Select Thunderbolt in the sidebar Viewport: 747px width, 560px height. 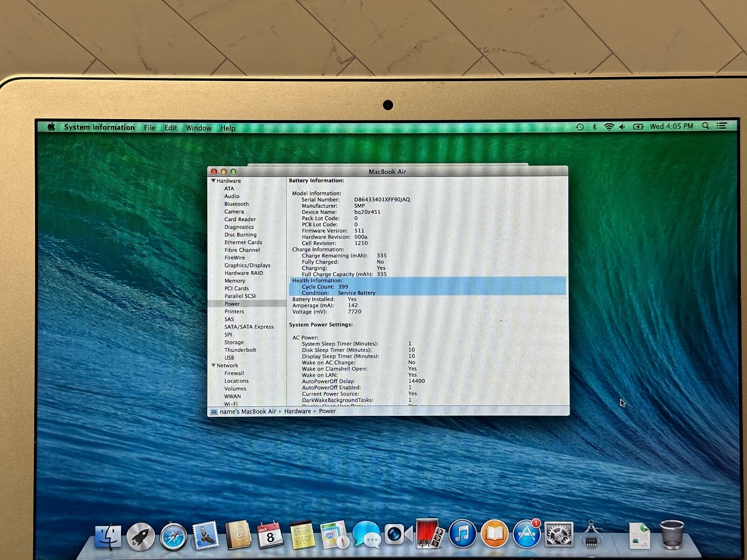[x=240, y=350]
